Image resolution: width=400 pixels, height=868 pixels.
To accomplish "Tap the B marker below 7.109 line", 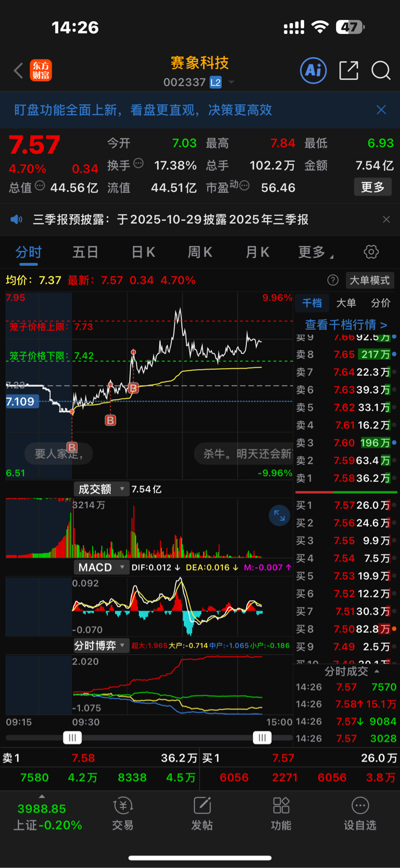I will [x=110, y=420].
